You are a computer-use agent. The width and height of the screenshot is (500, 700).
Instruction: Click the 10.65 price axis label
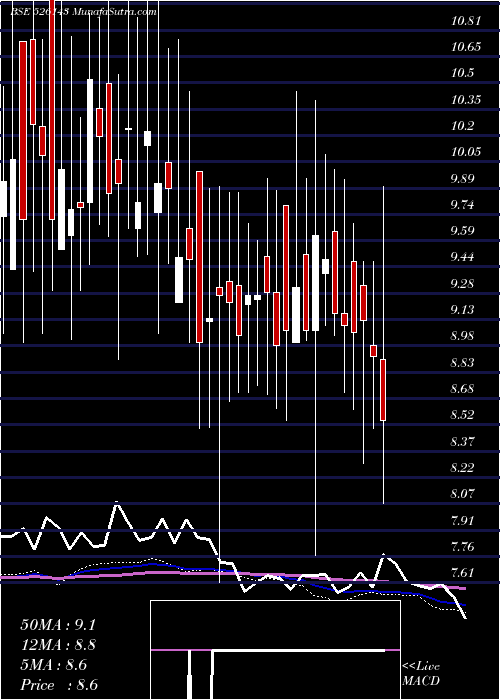point(466,47)
